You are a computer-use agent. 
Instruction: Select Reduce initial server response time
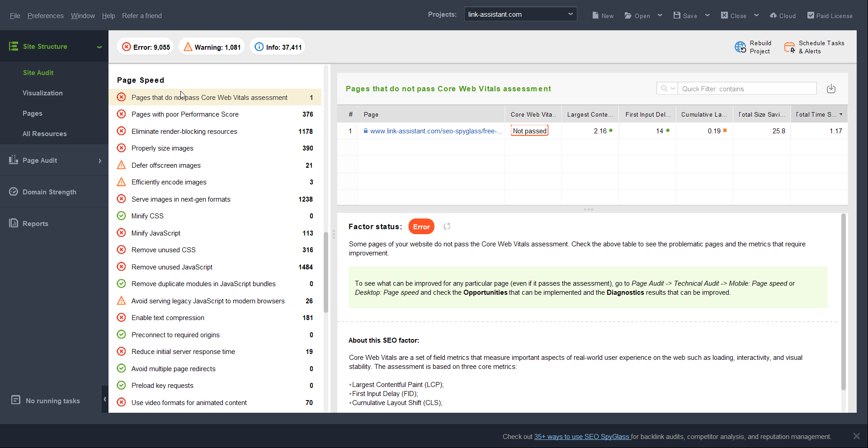tap(215, 352)
